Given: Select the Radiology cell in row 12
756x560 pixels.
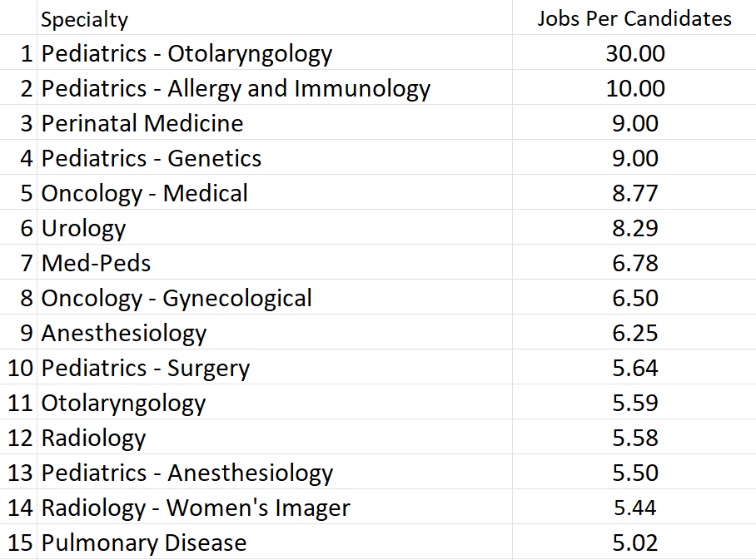Looking at the screenshot, I should 274,437.
